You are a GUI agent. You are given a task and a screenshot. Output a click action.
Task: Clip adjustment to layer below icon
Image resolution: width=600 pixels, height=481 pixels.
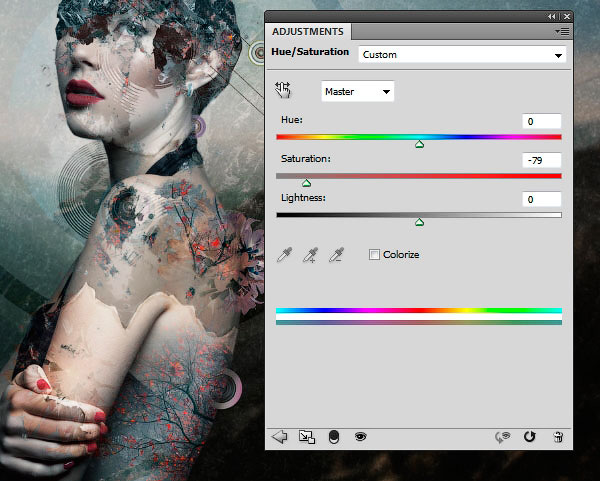click(334, 437)
